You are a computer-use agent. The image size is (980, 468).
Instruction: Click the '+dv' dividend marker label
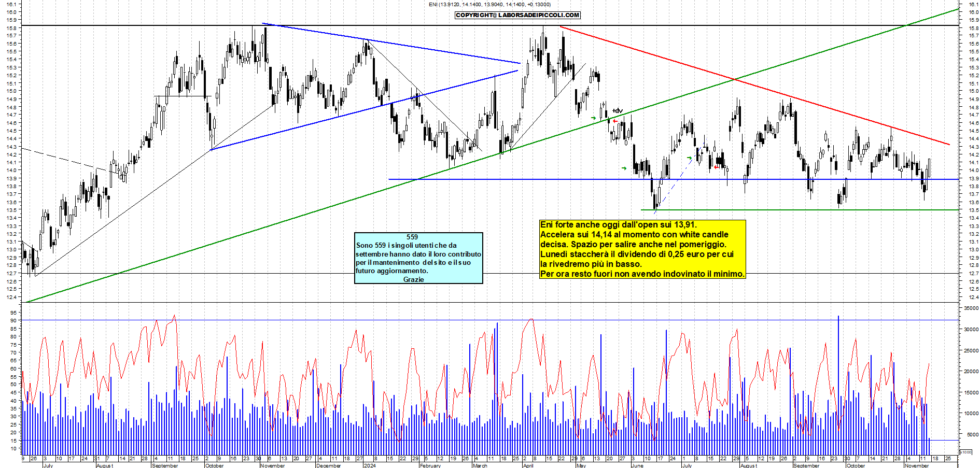[x=617, y=110]
